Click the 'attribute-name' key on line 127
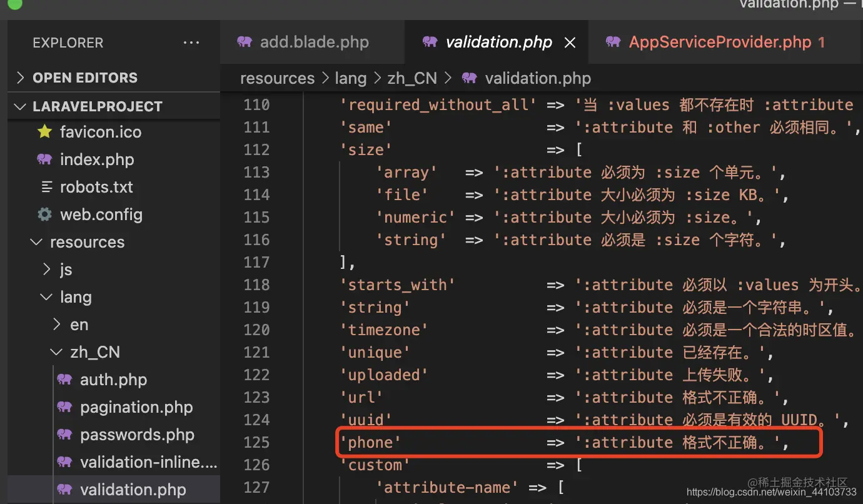The width and height of the screenshot is (863, 504). [447, 488]
